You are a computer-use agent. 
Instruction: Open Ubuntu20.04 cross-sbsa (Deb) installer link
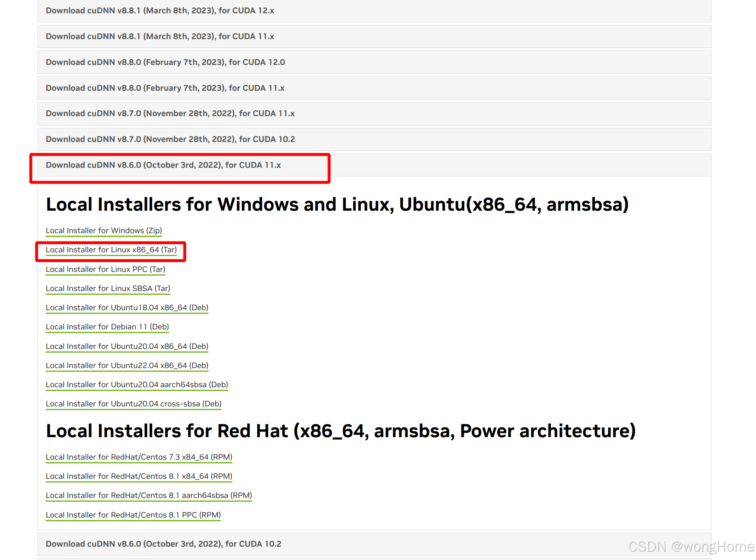tap(134, 404)
